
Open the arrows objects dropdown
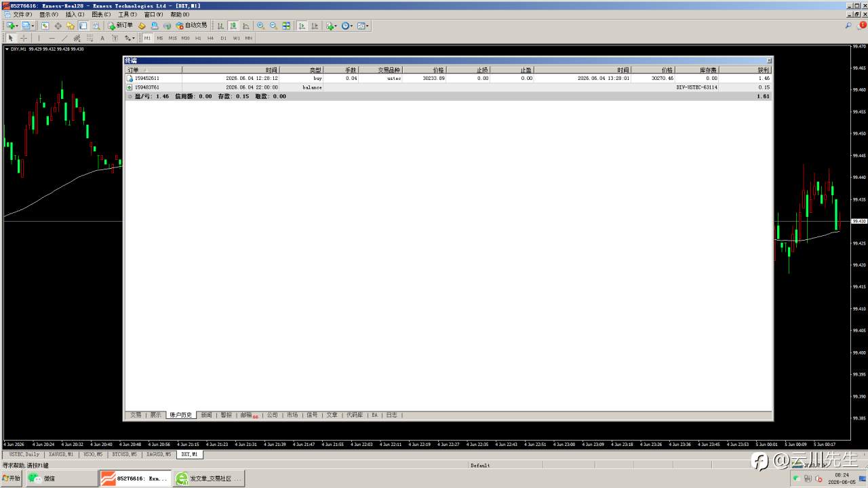coord(130,38)
